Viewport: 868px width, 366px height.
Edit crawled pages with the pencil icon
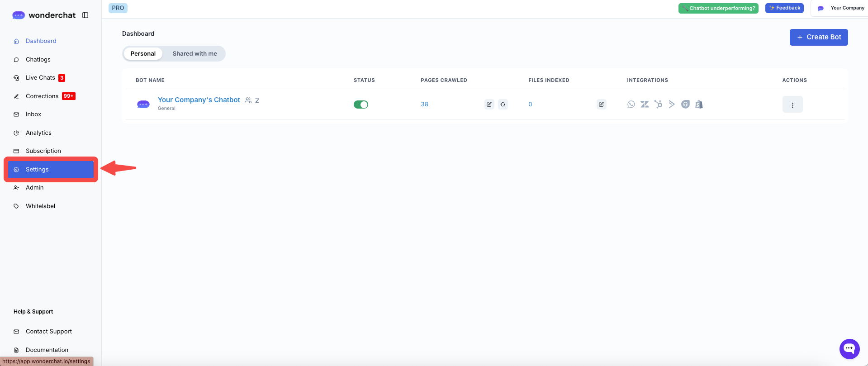(489, 105)
